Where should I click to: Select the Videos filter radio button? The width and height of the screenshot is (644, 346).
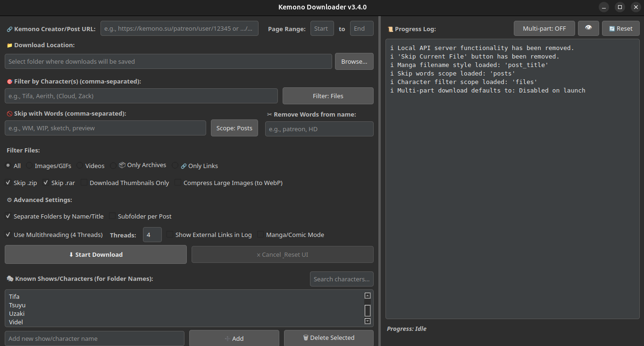coord(80,166)
